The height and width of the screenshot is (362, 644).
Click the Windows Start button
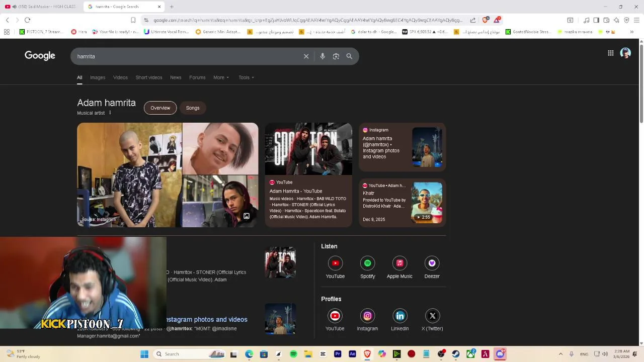(x=144, y=354)
